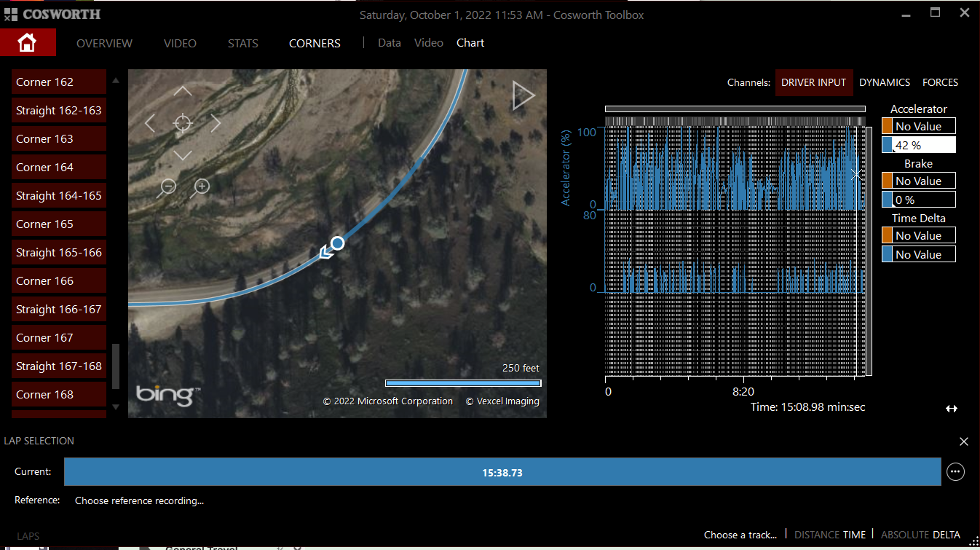Image resolution: width=980 pixels, height=550 pixels.
Task: Select the DYNAMICS channel group
Action: tap(885, 82)
